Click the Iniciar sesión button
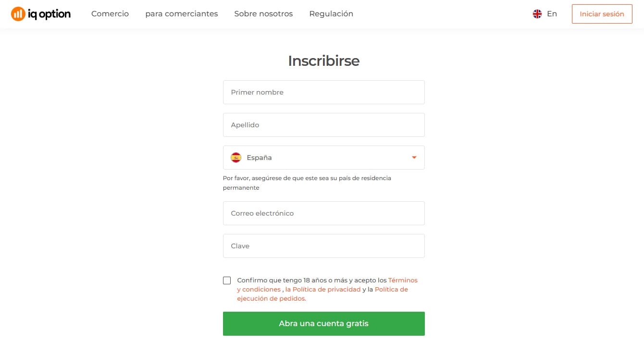Screen dimensions: 644x341 tap(602, 14)
